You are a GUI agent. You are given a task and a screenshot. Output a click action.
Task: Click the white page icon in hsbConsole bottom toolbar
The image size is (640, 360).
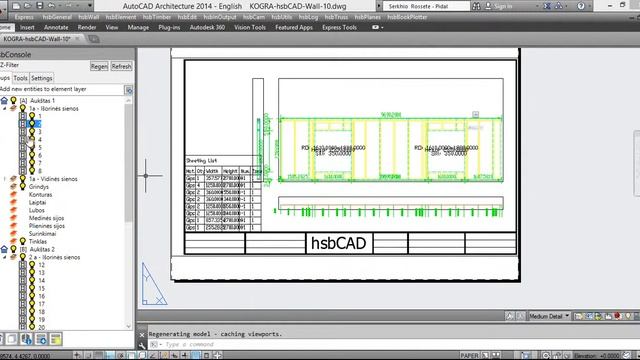click(11, 339)
